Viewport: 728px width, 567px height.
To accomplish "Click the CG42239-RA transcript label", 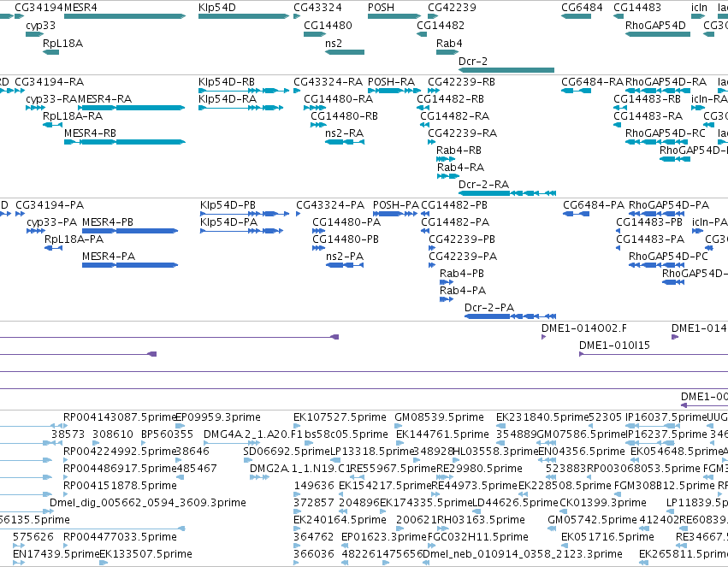I will click(x=463, y=133).
